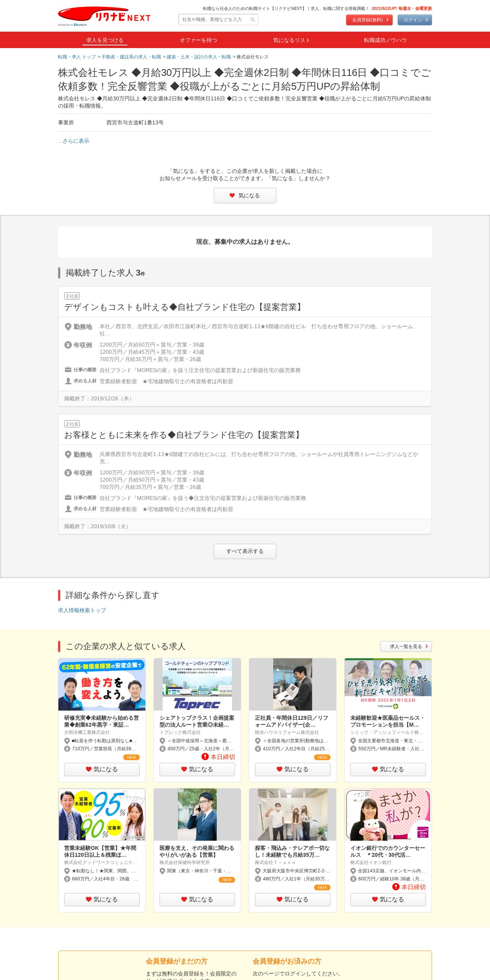Screen dimensions: 490x980
Task: Click the 本日締切 alert icon on イオン銀行 card
Action: 396,887
